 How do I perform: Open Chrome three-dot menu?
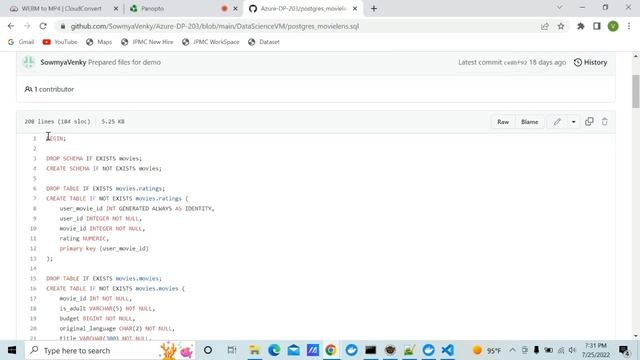coord(629,26)
